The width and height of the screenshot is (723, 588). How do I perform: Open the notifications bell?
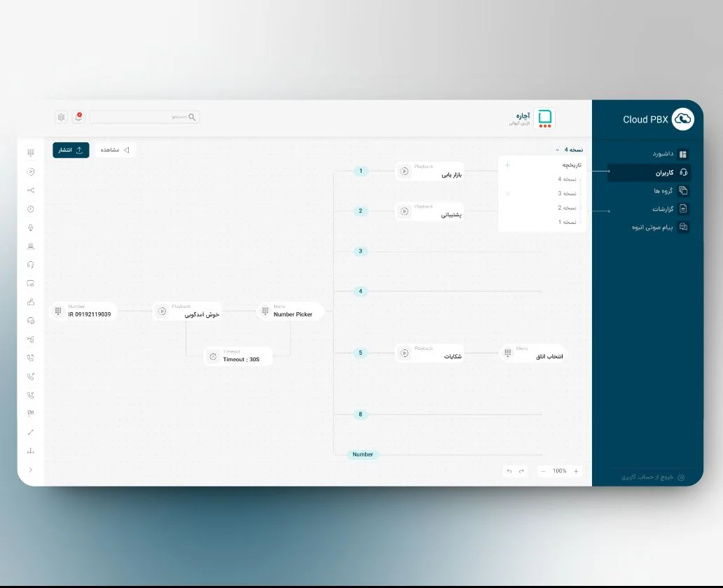coord(78,117)
